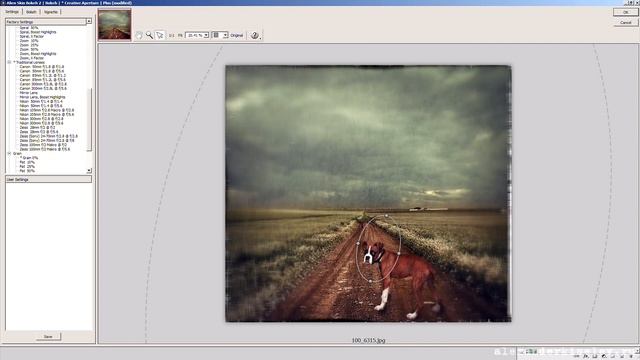Select Nikon 105mm Macro @ f/5.6
The height and width of the screenshot is (360, 640).
pos(47,114)
